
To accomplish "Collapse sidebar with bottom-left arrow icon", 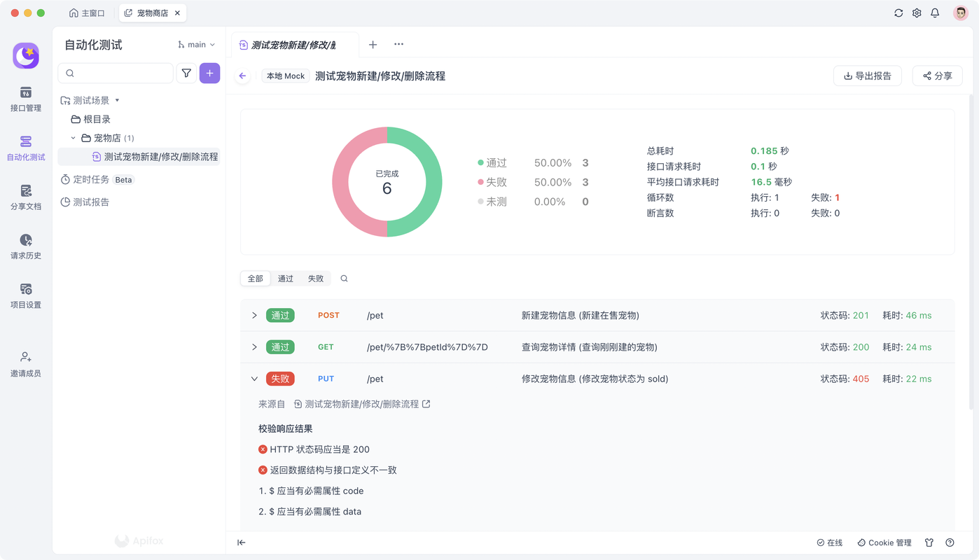I will pos(242,542).
